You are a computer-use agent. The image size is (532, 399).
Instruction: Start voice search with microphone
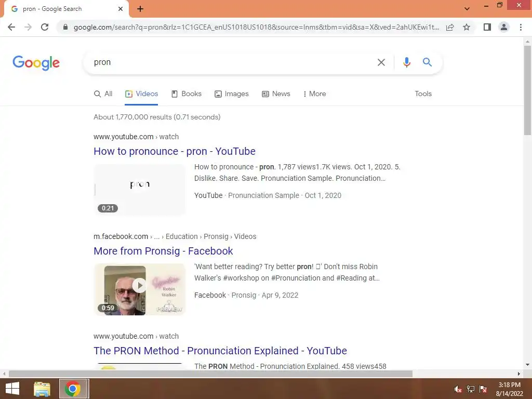point(406,62)
